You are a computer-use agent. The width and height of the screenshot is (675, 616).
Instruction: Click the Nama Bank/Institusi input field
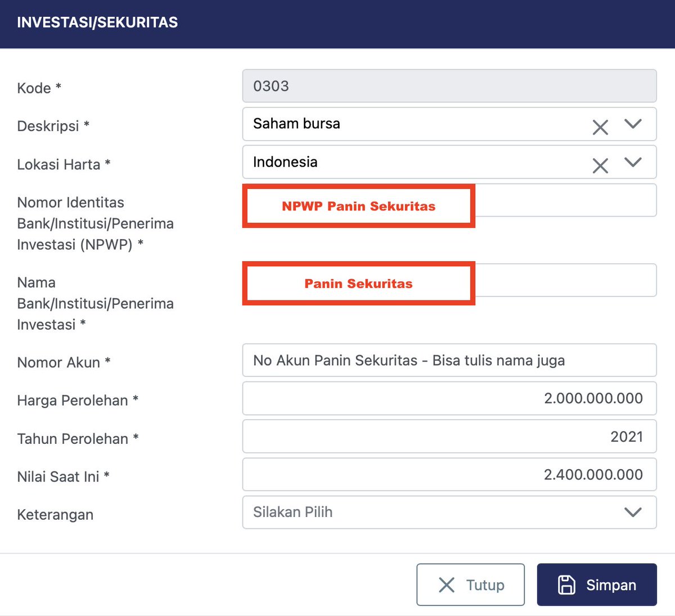tap(449, 280)
